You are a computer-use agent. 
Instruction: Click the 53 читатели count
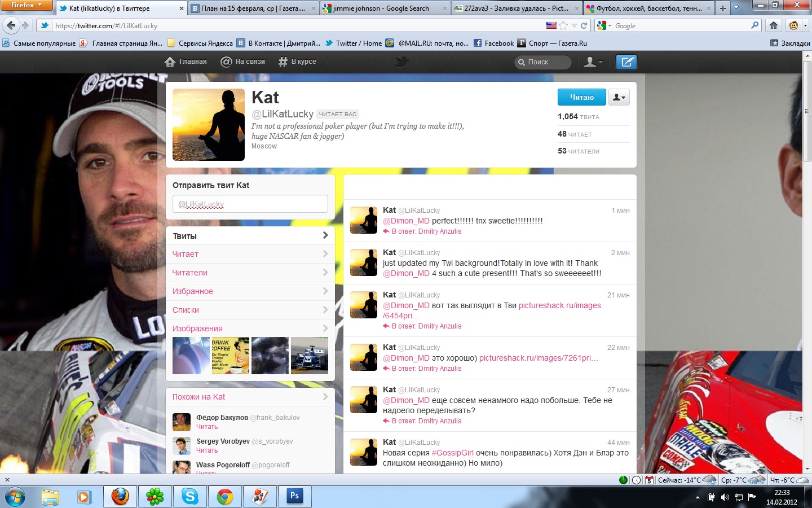tap(579, 151)
